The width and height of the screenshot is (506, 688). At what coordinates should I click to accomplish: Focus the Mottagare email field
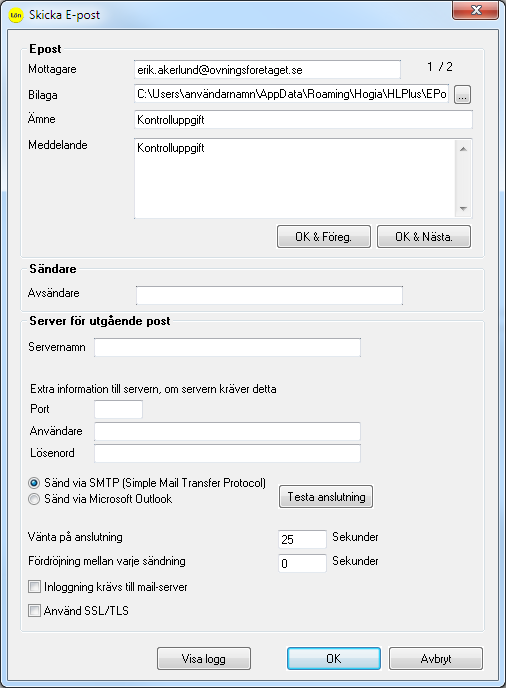pos(267,70)
